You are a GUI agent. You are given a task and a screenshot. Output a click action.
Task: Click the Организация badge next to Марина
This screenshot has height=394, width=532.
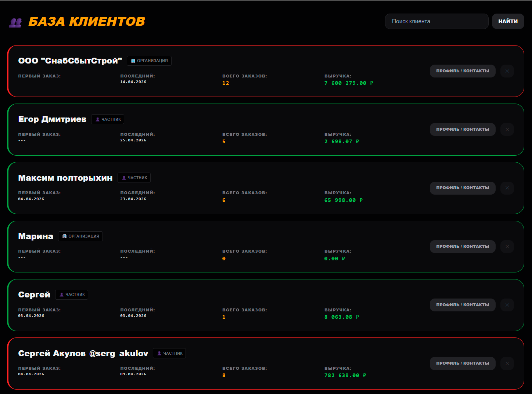(80, 236)
